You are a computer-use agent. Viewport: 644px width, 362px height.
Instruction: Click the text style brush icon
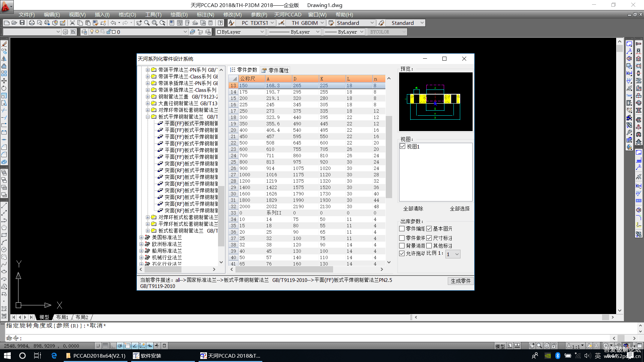pos(231,23)
